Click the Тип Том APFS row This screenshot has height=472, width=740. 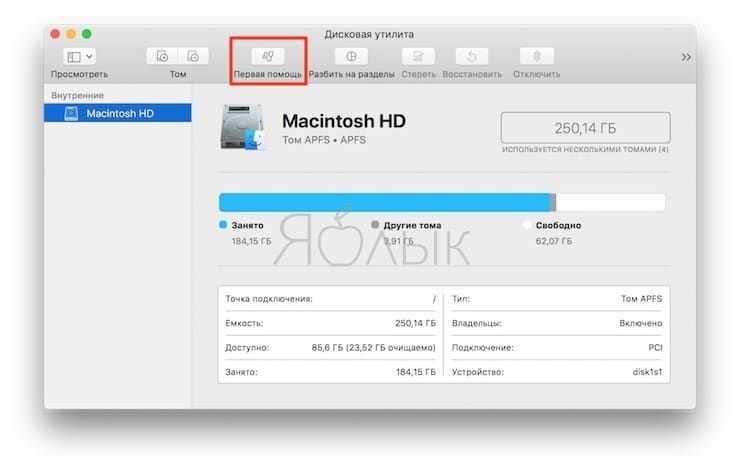click(x=557, y=299)
